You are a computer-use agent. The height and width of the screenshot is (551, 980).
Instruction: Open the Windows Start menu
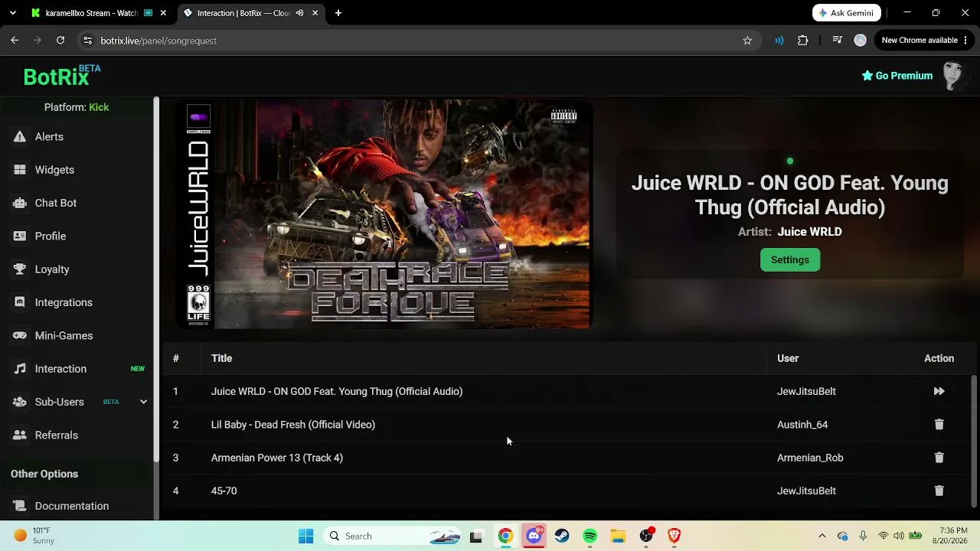[305, 536]
